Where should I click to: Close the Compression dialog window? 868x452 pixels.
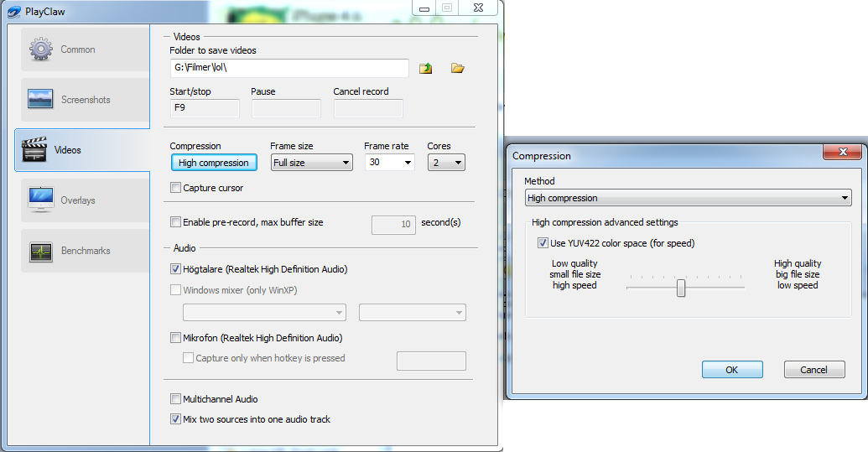click(842, 151)
